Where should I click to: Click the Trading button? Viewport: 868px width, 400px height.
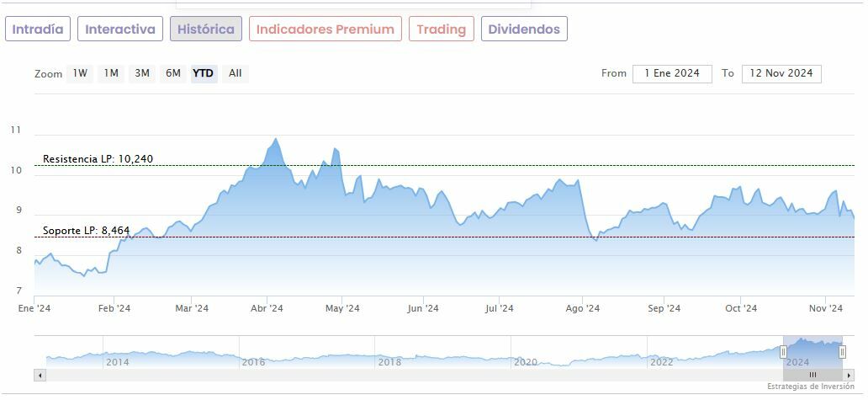(442, 29)
